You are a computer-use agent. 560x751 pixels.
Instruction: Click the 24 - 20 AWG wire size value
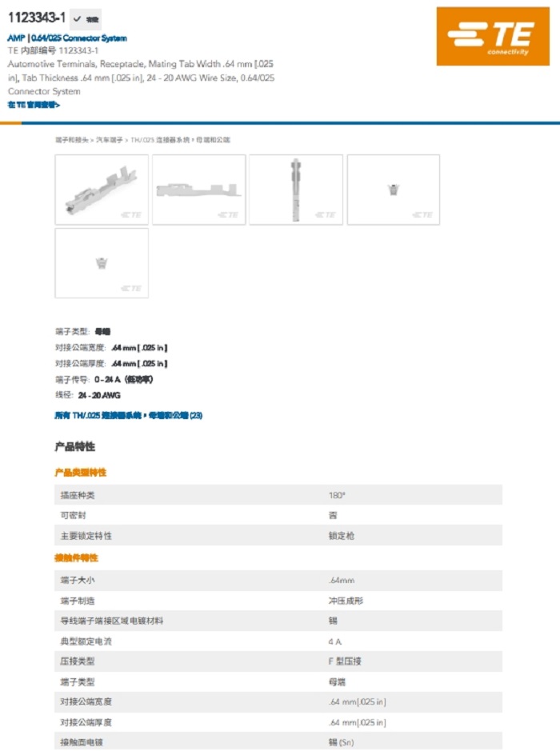pyautogui.click(x=99, y=395)
